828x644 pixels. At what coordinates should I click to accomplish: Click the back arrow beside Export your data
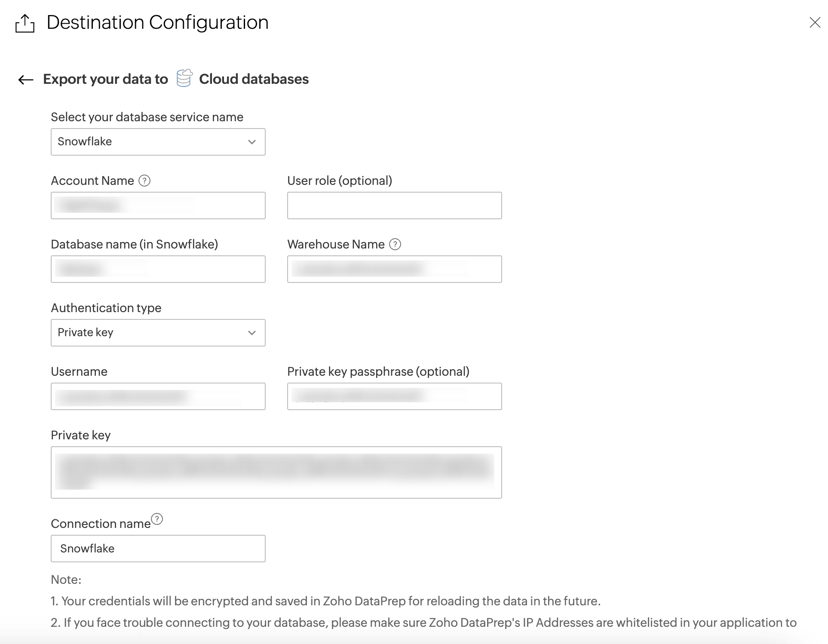pos(26,80)
